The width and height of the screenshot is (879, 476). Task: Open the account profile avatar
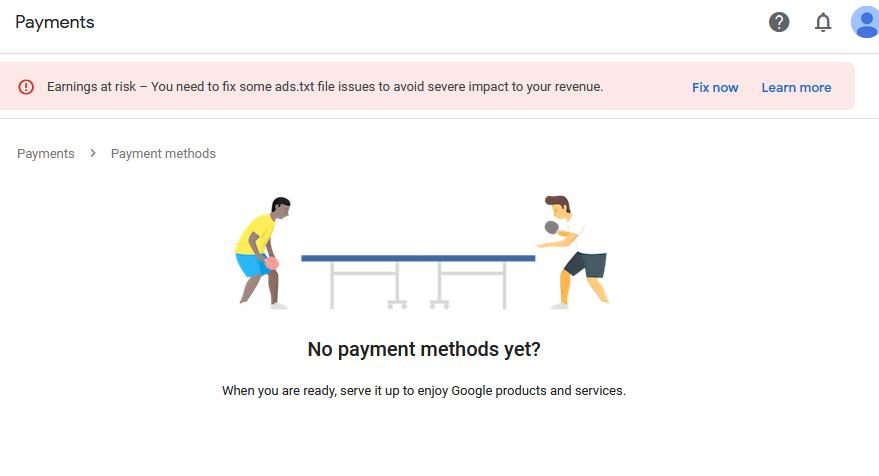(x=865, y=22)
